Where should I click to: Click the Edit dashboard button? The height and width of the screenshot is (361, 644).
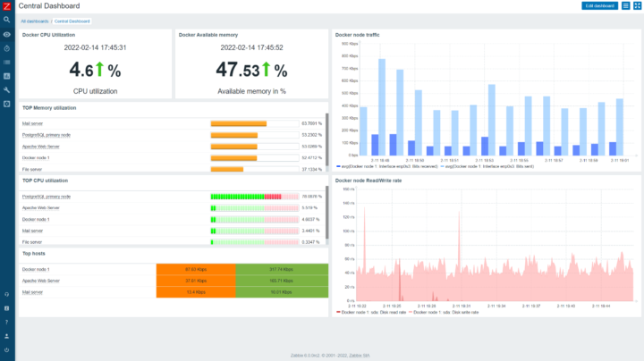599,5
